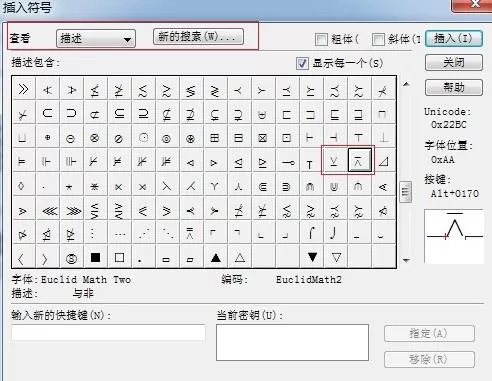Select the left tack ⊣ symbol
492x381 pixels.
pos(335,138)
